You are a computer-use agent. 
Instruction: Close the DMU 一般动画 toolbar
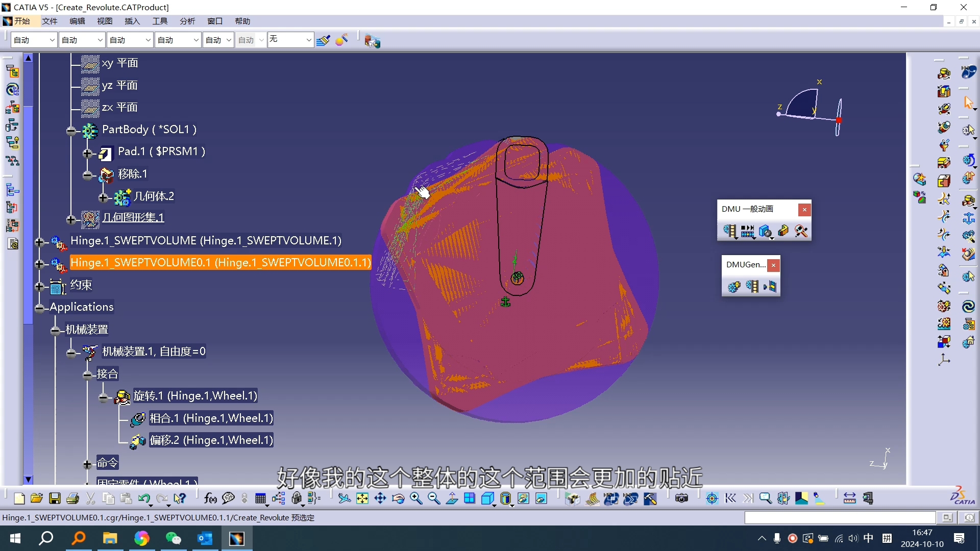[x=804, y=209]
